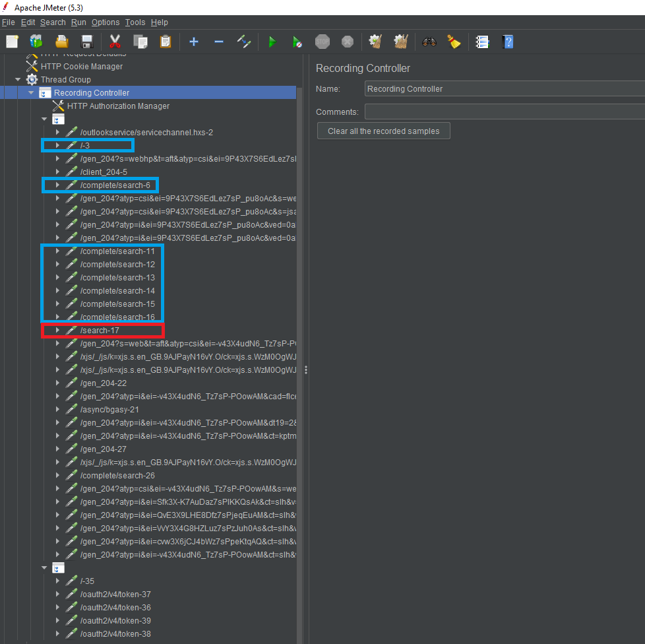Click the Toggle enable/disable toolbar icon

tap(244, 42)
